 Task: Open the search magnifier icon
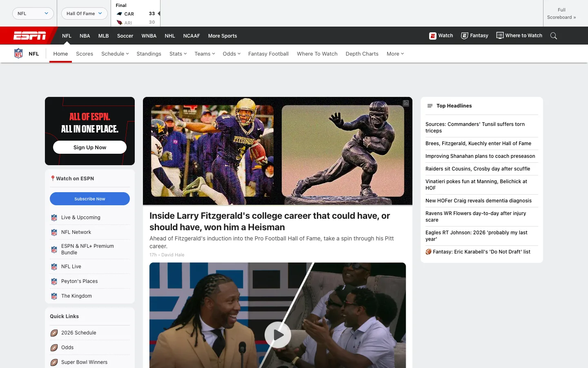pyautogui.click(x=554, y=36)
